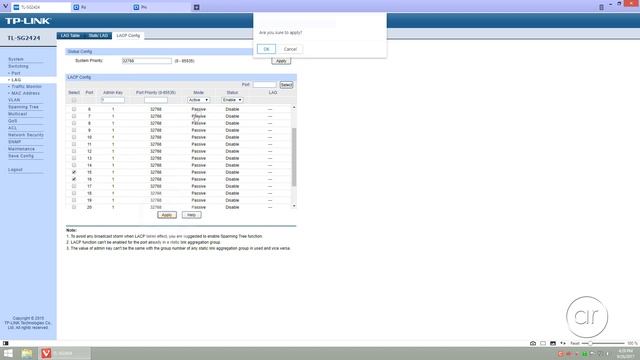Click the camera capture icon in status bar
Image resolution: width=640 pixels, height=360 pixels.
pos(533,343)
